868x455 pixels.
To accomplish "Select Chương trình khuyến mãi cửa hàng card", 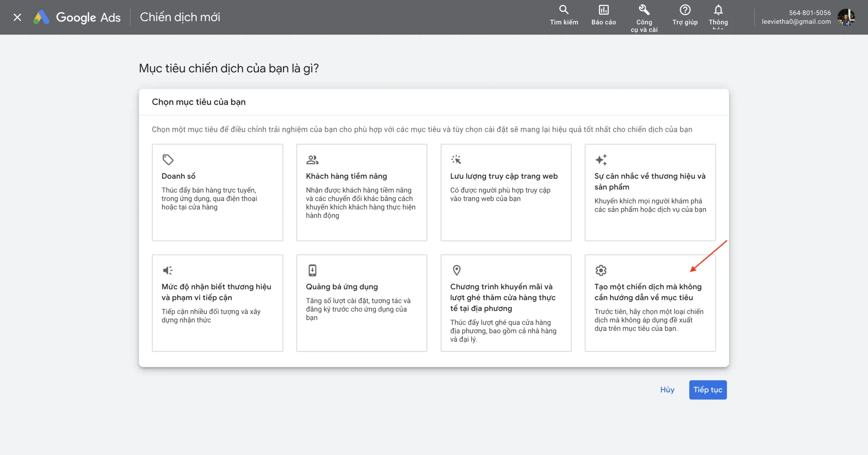I will pyautogui.click(x=506, y=303).
